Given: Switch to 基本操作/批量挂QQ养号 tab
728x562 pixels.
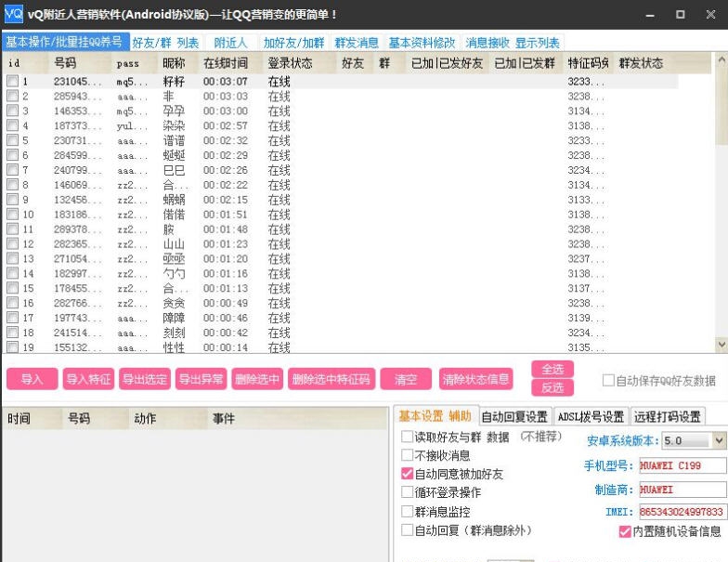Looking at the screenshot, I should pos(65,43).
